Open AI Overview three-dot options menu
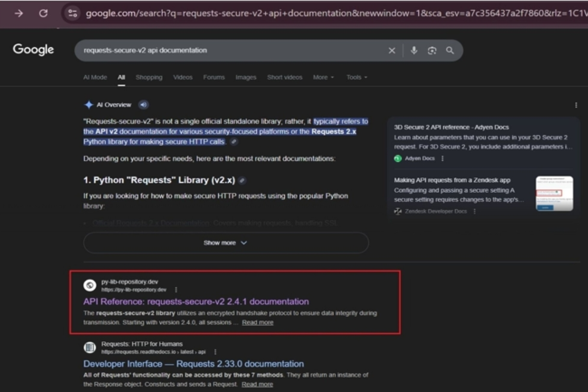The image size is (588, 392). (576, 105)
